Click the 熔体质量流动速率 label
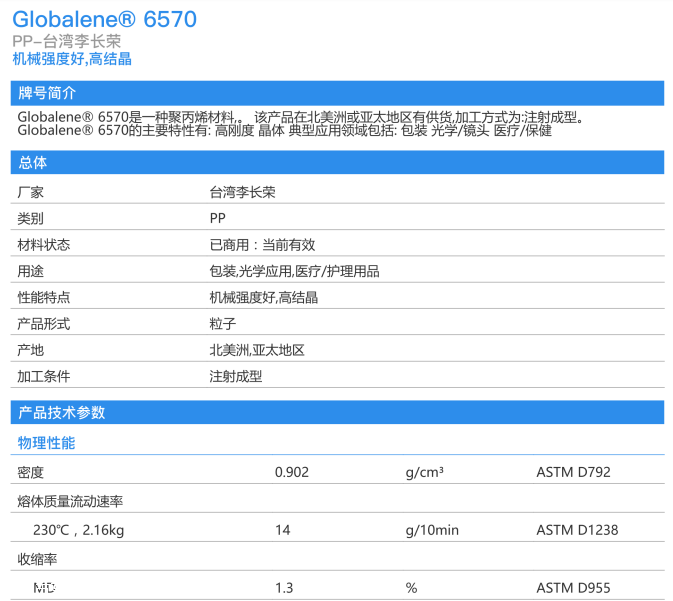Screen dimensions: 673x601 click(x=70, y=501)
